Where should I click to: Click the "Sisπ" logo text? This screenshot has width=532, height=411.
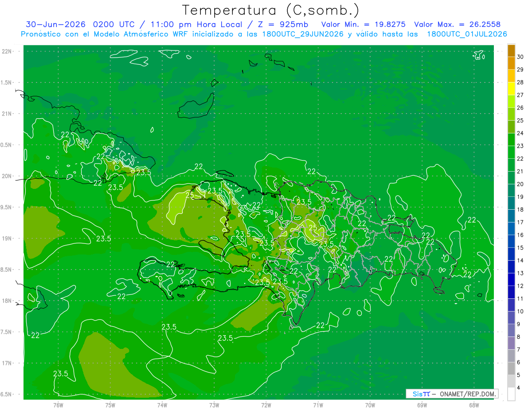click(x=421, y=394)
